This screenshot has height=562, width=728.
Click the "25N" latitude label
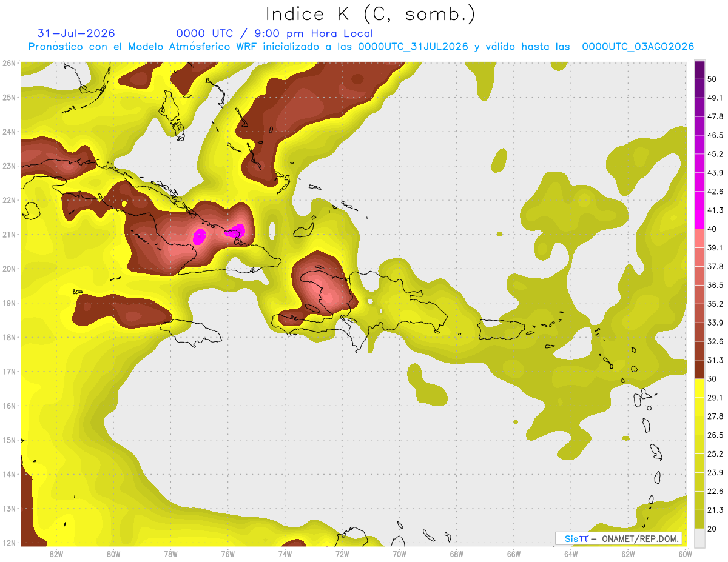pyautogui.click(x=9, y=97)
